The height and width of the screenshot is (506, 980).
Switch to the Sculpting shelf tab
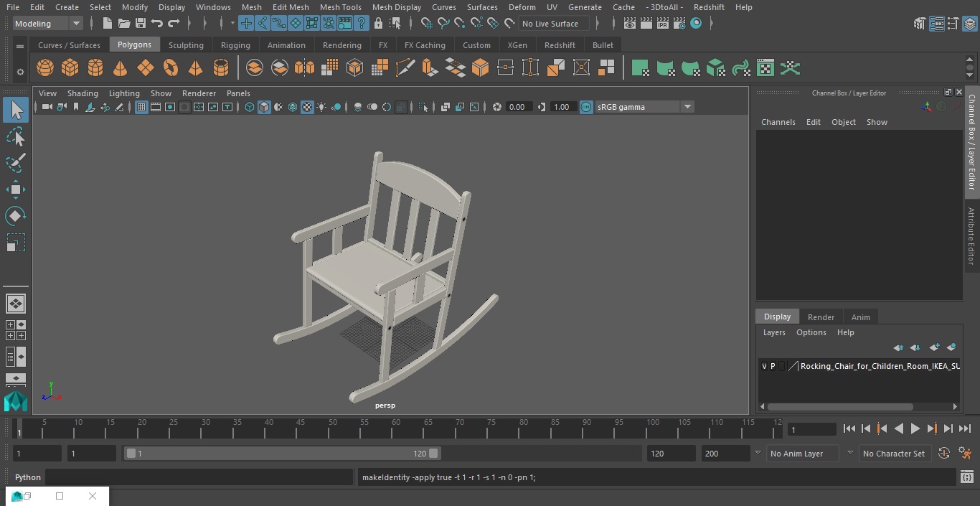click(186, 45)
